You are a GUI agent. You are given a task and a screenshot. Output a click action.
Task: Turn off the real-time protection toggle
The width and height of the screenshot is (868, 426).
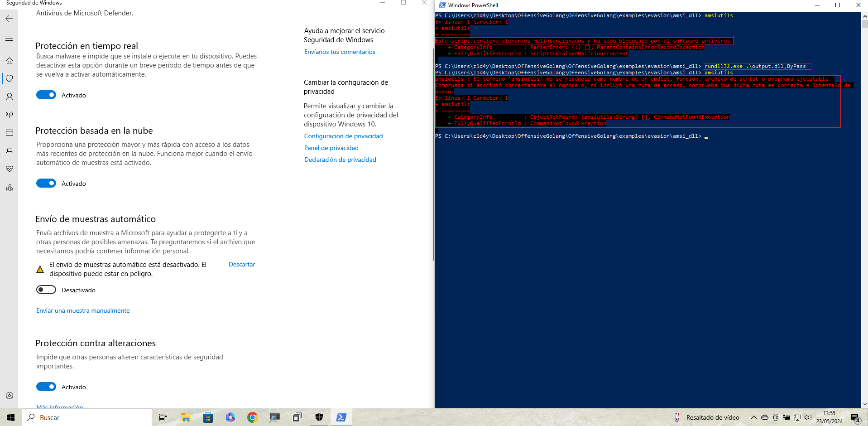46,95
